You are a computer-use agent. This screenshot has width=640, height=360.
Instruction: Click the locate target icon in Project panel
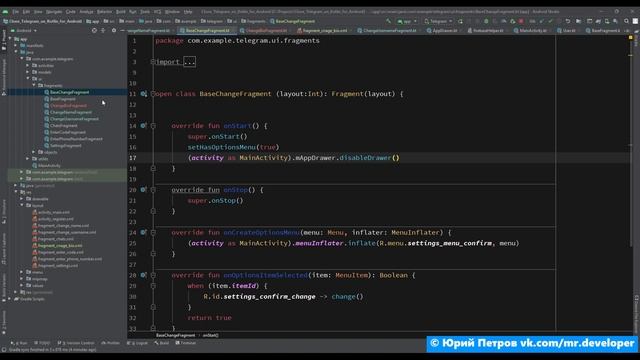click(x=94, y=31)
